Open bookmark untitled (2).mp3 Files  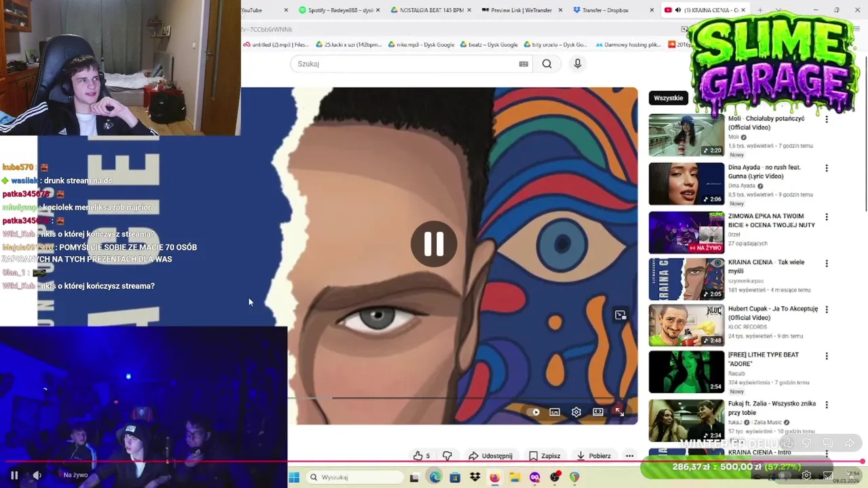(275, 45)
